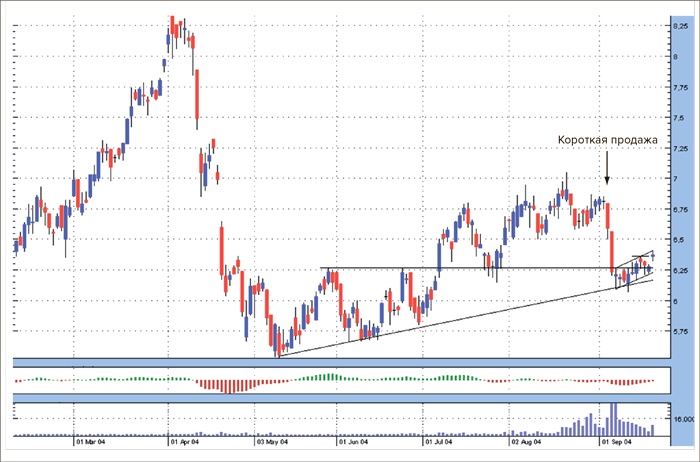Select the '01 Sep 04' date label

[x=615, y=440]
